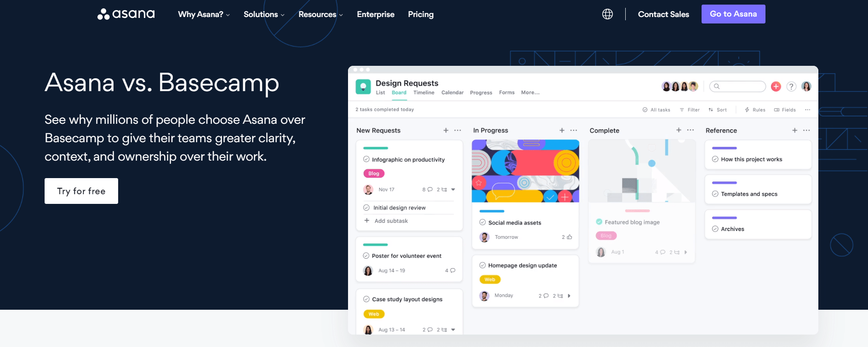Click the Web tag on Case study card
Viewport: 868px width, 347px height.
coord(374,314)
